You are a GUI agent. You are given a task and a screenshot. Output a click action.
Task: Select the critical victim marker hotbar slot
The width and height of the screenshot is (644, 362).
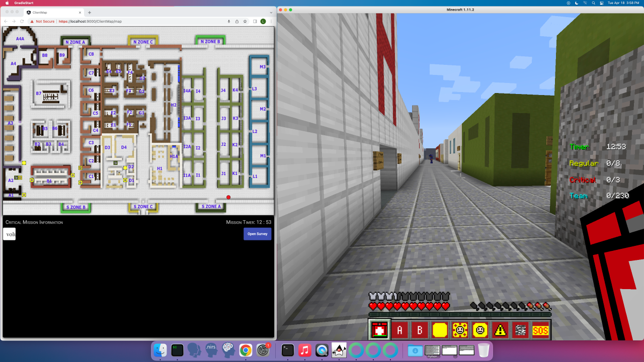[x=460, y=330]
